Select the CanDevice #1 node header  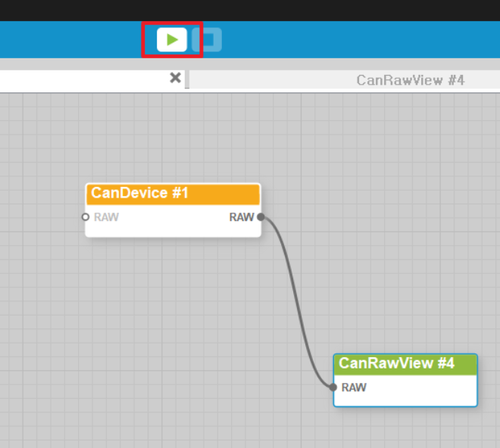[x=140, y=194]
